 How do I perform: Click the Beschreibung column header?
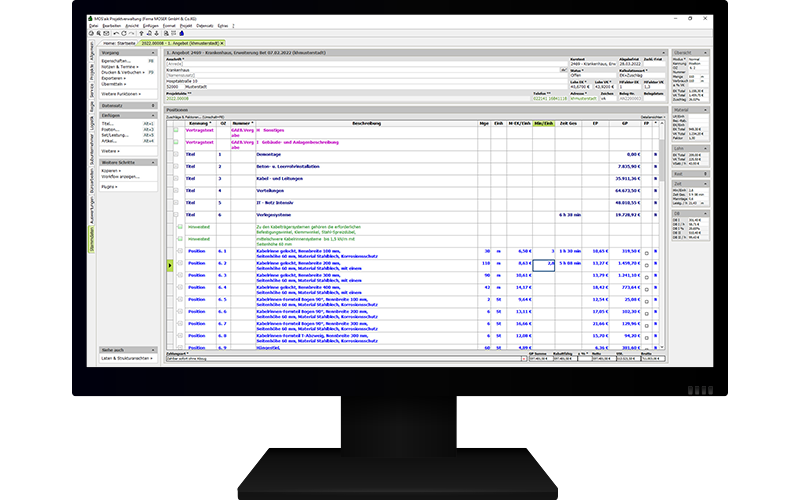click(366, 123)
